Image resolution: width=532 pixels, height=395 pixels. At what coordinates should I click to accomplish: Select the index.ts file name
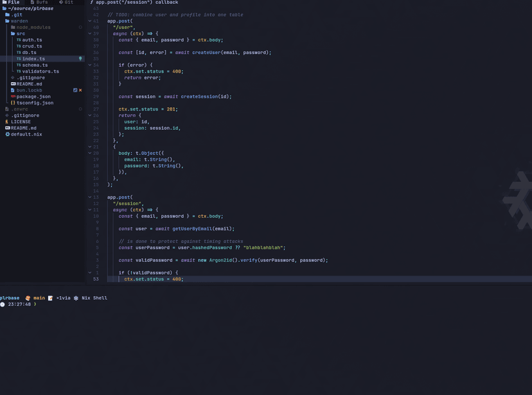pos(33,58)
